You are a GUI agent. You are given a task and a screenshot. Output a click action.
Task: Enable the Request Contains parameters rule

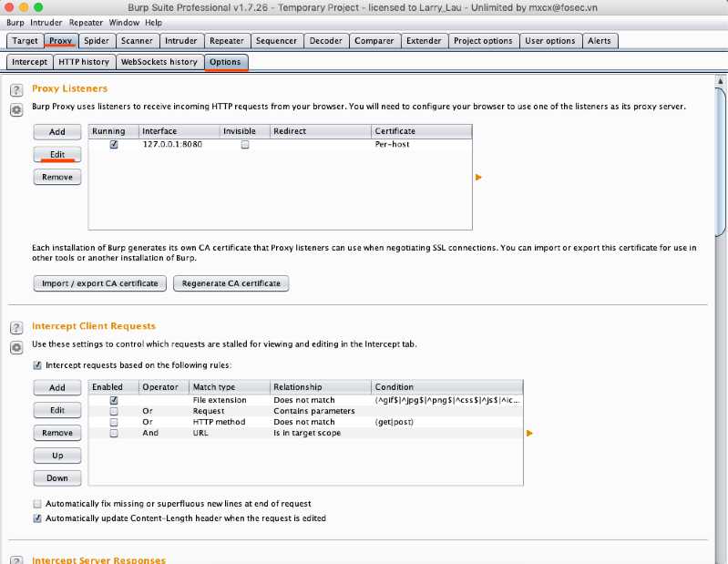(x=114, y=411)
